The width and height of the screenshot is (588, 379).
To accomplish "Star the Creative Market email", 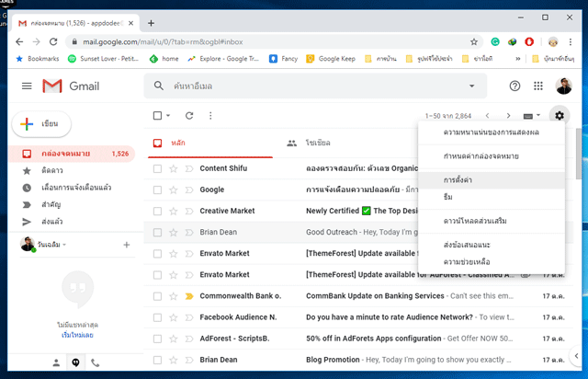I will 173,211.
